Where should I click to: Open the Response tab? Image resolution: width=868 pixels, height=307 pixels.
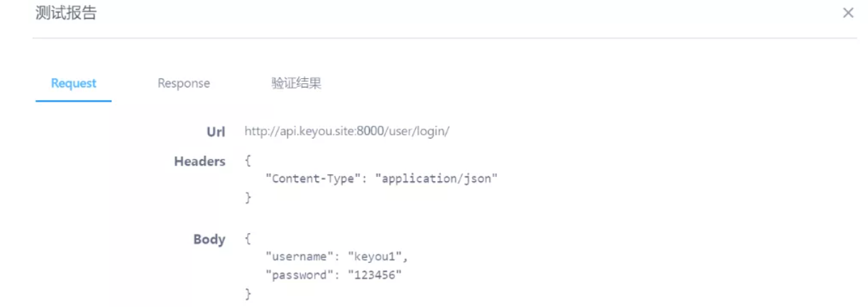[x=184, y=83]
